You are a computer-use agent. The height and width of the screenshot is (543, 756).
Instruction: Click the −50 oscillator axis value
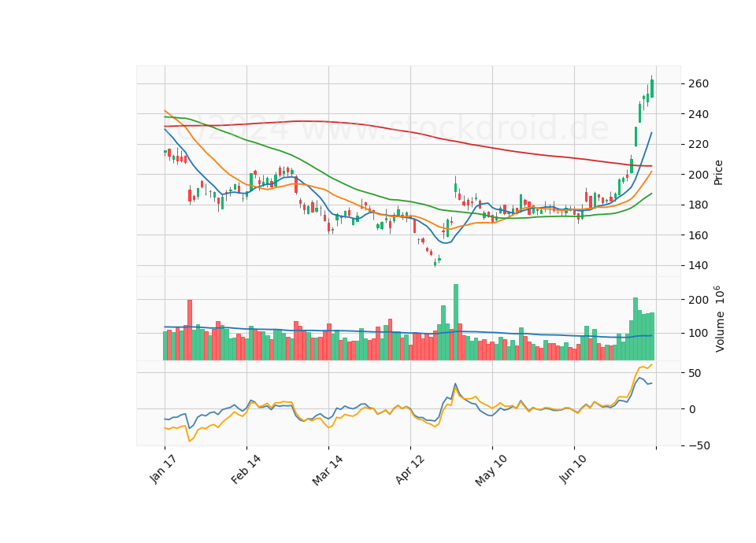[x=699, y=445]
